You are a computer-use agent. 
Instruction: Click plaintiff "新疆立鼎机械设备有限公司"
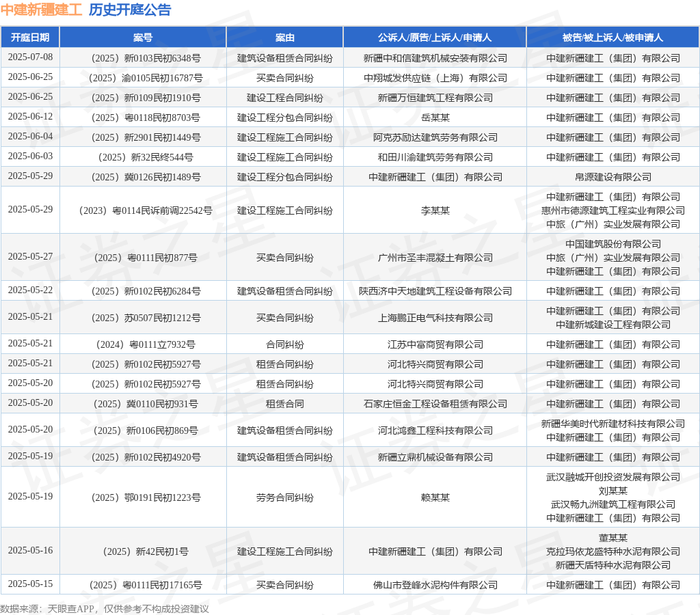point(435,457)
